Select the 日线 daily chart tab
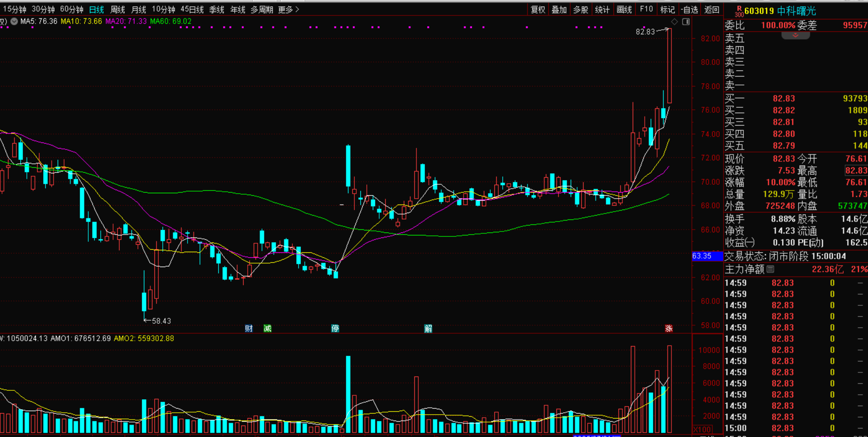The image size is (868, 437). pyautogui.click(x=96, y=9)
